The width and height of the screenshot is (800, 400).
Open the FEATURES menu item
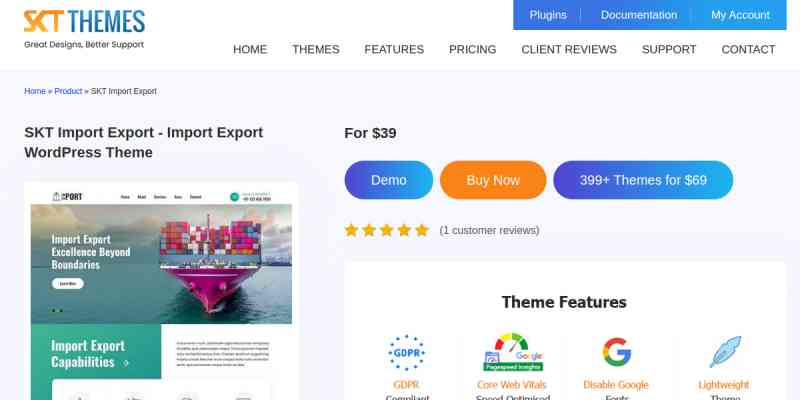click(x=394, y=49)
